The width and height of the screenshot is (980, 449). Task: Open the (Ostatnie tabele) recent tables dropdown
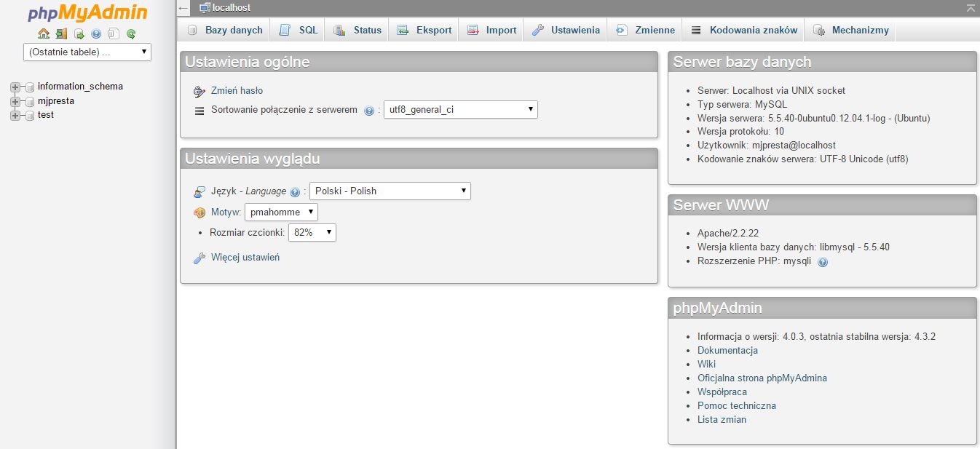coord(87,52)
